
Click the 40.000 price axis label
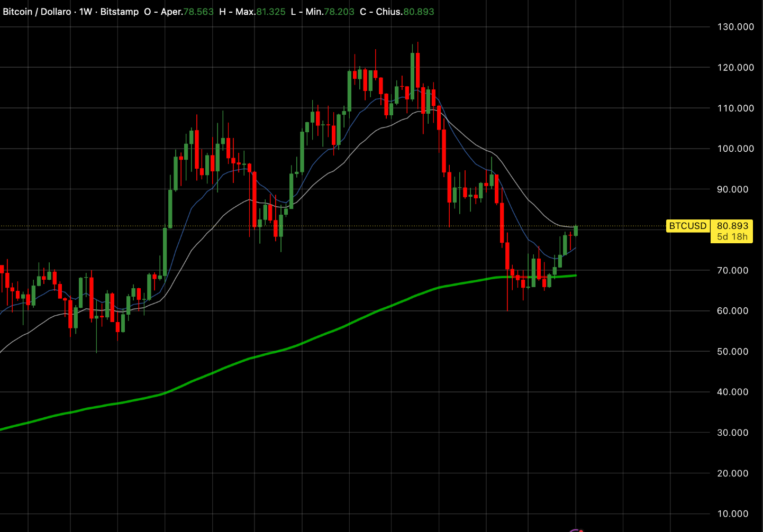coord(733,392)
